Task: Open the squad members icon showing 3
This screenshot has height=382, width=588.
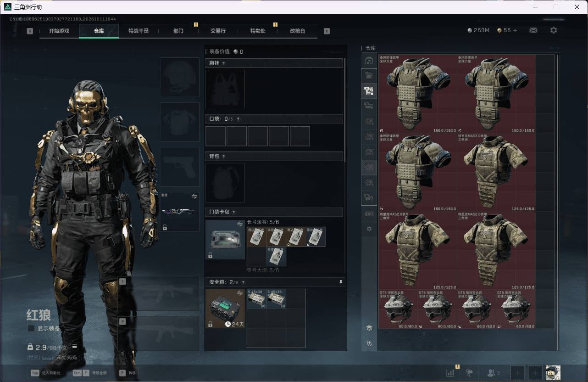Action: [x=494, y=373]
